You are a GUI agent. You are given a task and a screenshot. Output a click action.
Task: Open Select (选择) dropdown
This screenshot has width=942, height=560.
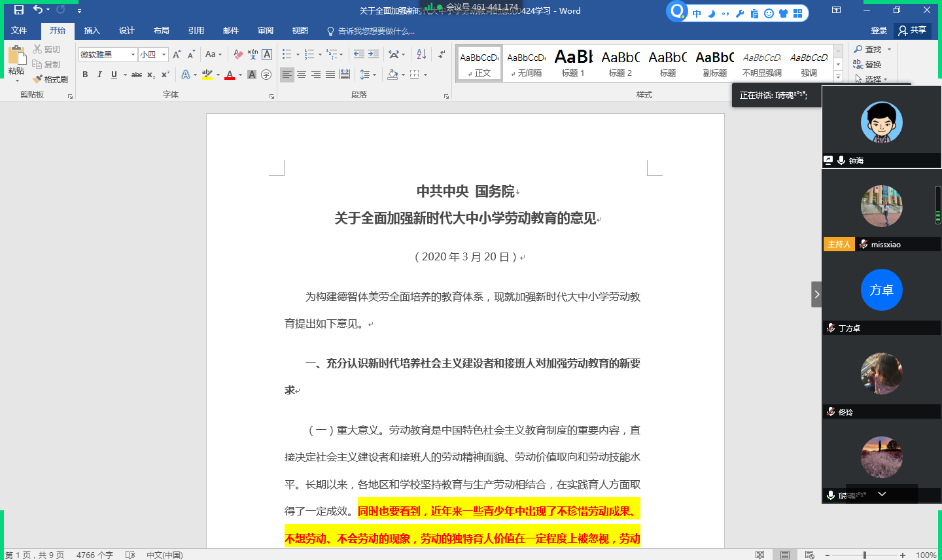871,79
